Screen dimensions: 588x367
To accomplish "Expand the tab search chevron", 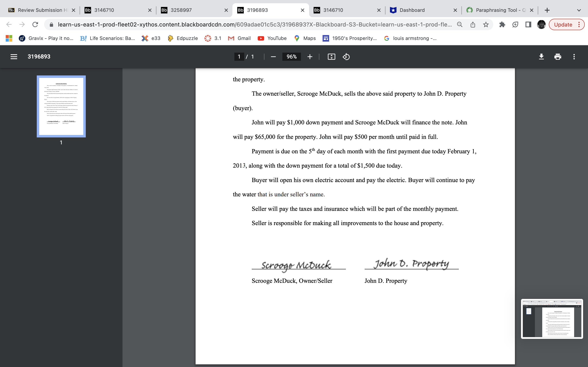I will click(579, 10).
